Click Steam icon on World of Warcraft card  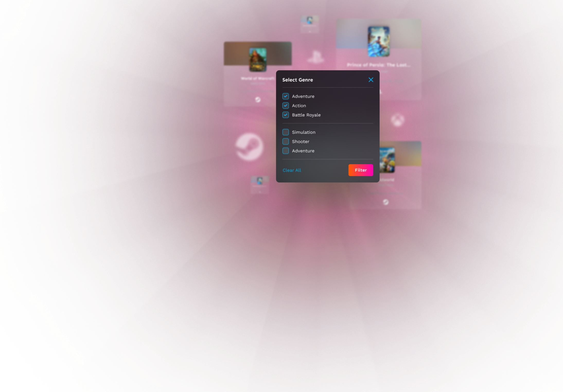tap(258, 100)
